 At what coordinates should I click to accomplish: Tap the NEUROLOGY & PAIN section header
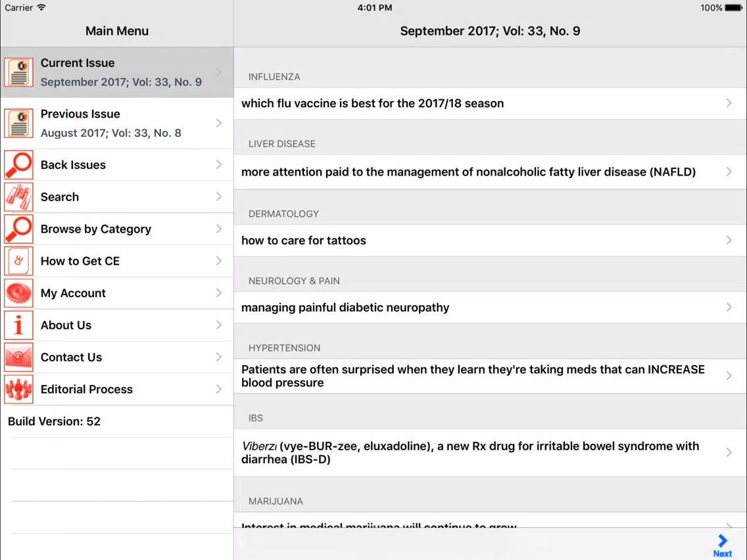coord(294,281)
